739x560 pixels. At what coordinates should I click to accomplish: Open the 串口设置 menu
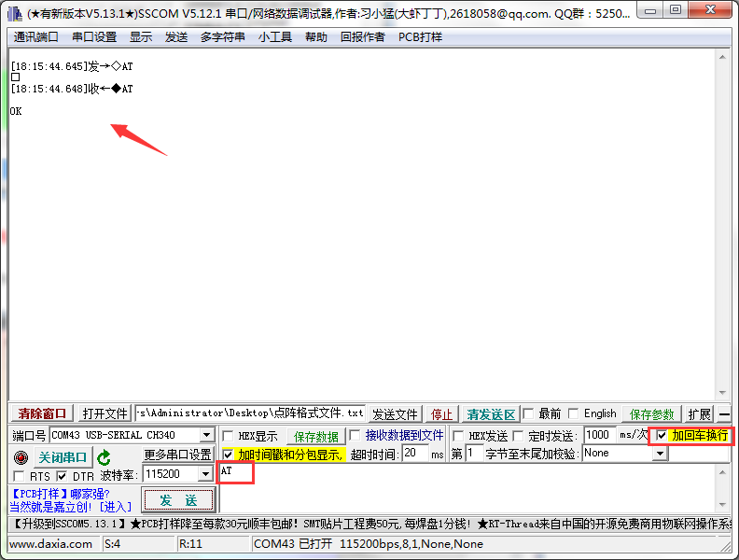[94, 37]
